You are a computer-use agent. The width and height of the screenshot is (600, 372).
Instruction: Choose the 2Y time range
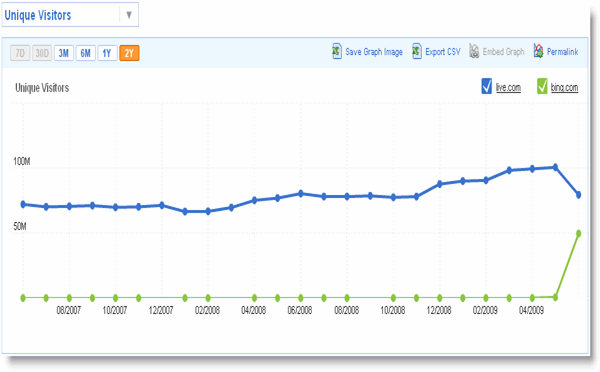(x=129, y=53)
